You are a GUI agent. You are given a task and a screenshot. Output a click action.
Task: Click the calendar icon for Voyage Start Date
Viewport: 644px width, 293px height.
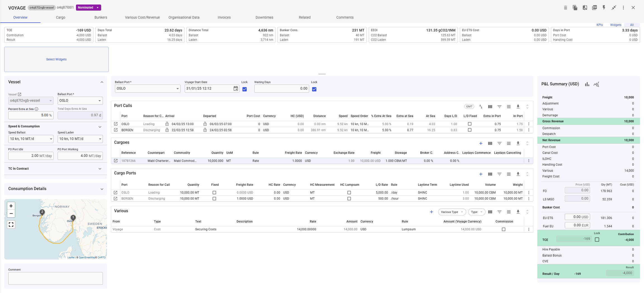pyautogui.click(x=236, y=89)
